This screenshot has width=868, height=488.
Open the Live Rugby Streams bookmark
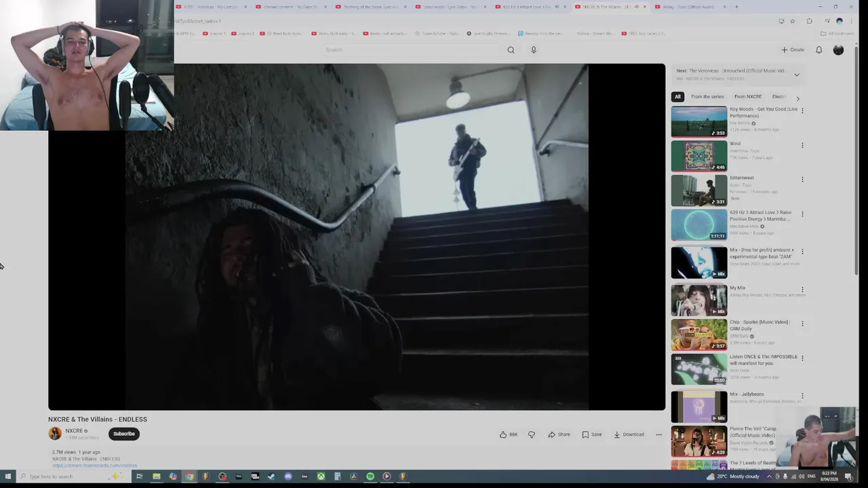tap(488, 33)
